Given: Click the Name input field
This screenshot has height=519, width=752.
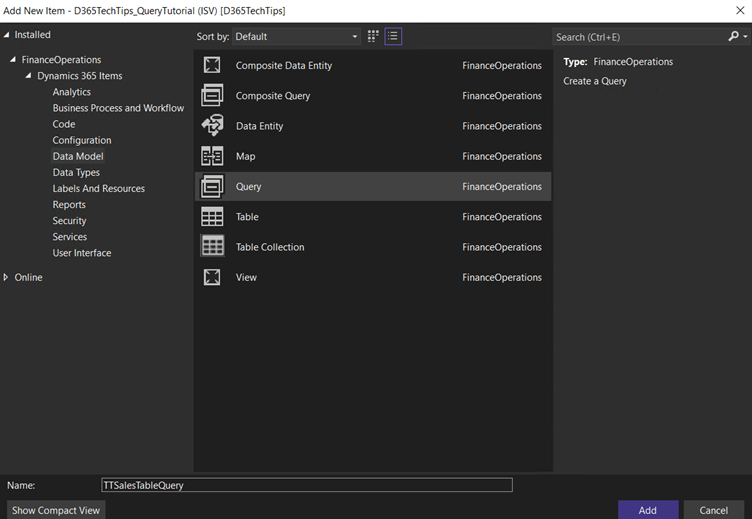Looking at the screenshot, I should [x=307, y=485].
